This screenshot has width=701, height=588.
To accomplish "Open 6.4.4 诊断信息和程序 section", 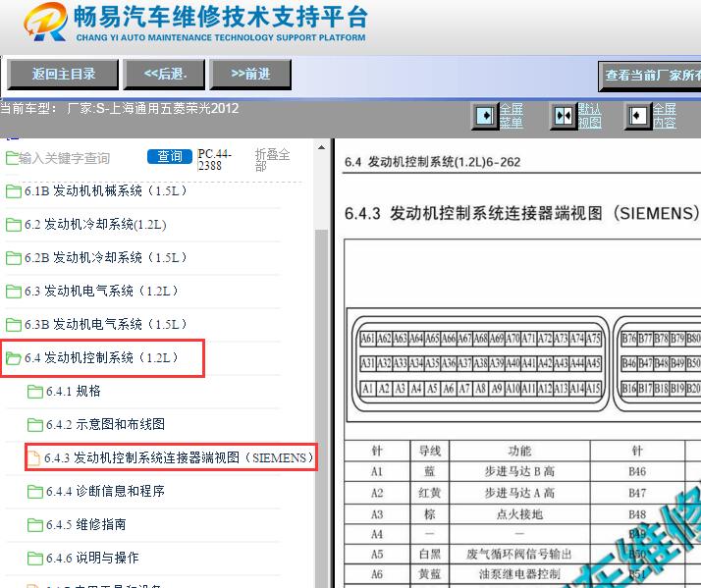I will tap(105, 492).
